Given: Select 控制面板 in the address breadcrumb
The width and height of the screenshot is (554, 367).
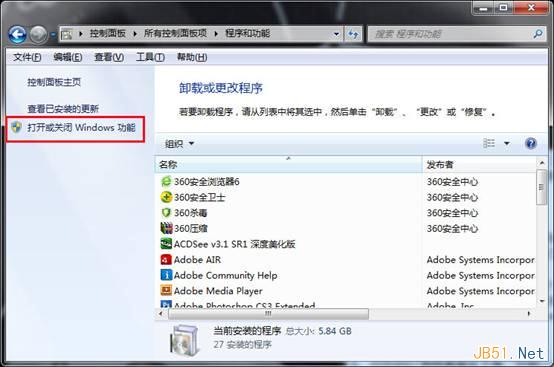Looking at the screenshot, I should click(107, 34).
